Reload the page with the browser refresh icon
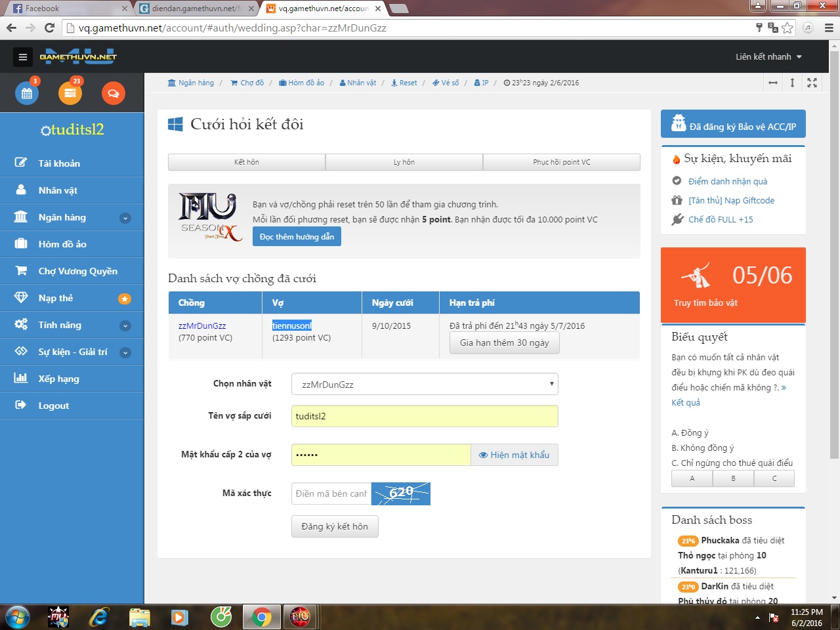This screenshot has width=840, height=630. (49, 28)
